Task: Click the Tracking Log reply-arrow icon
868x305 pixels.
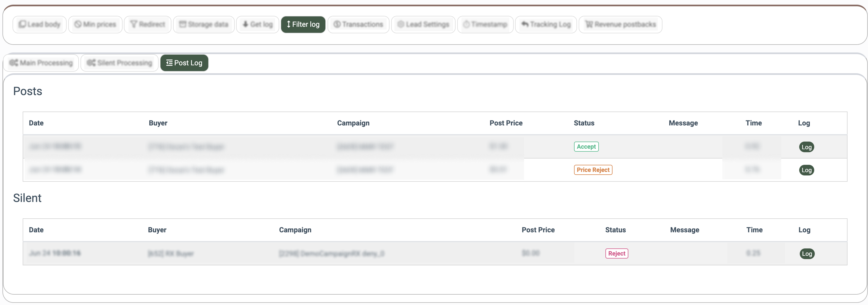Action: pyautogui.click(x=525, y=24)
